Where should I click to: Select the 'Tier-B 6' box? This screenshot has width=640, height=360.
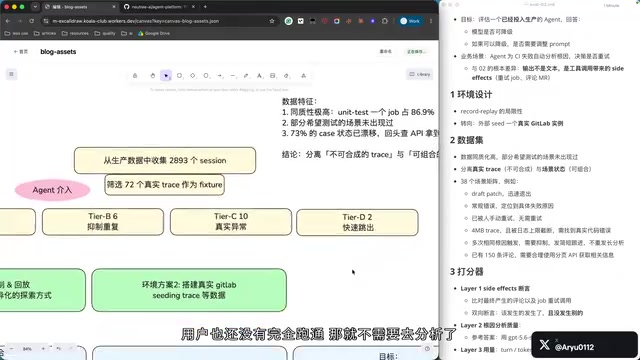[x=103, y=222]
